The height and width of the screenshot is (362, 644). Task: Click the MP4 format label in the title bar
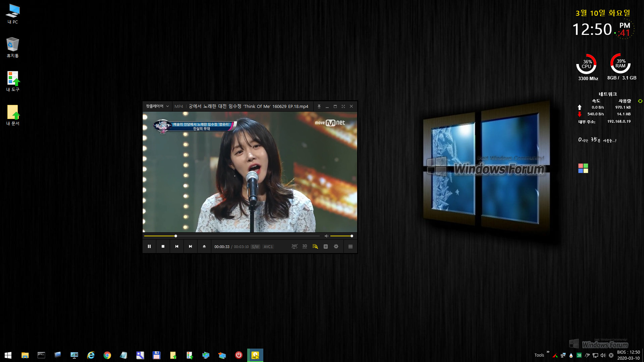tap(179, 106)
